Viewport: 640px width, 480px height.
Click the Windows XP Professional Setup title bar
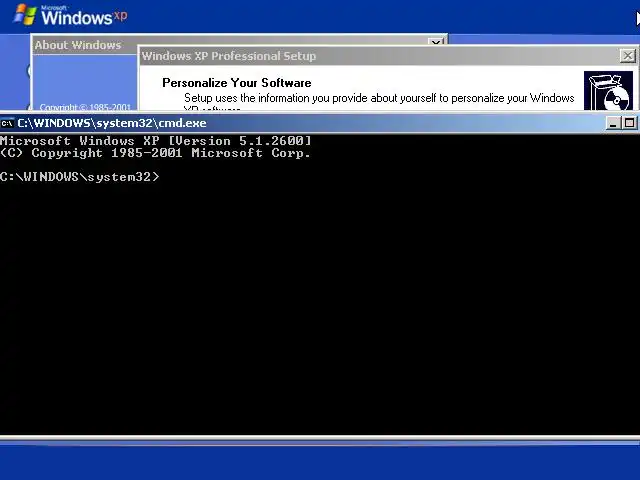tap(388, 56)
